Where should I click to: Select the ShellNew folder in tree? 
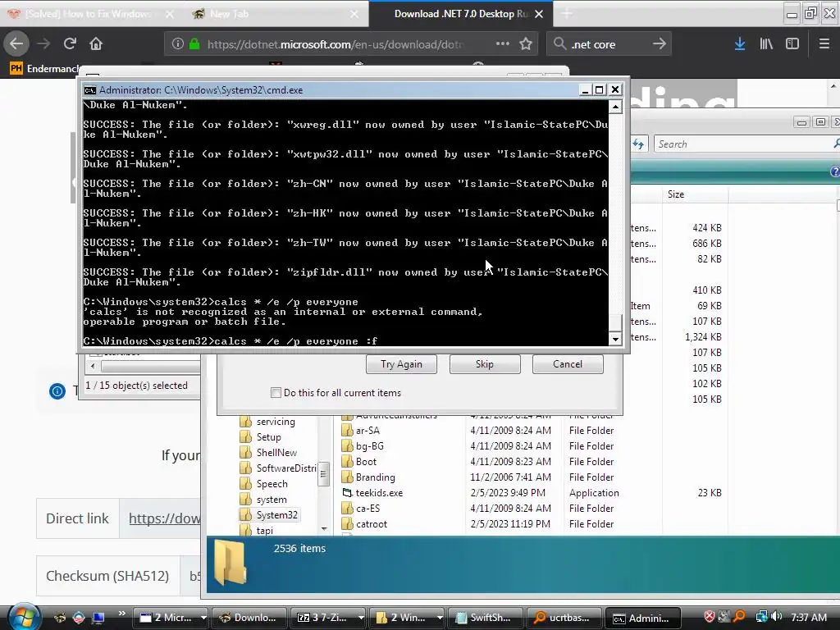276,453
